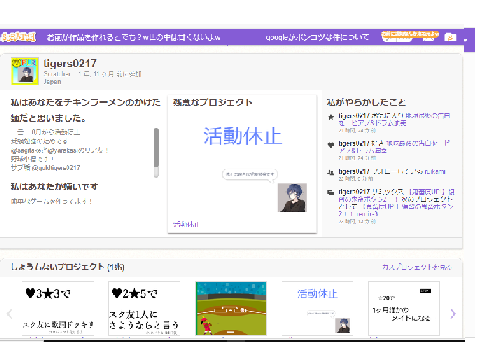
Task: Show next shared projects with right arrow
Action: point(453,314)
